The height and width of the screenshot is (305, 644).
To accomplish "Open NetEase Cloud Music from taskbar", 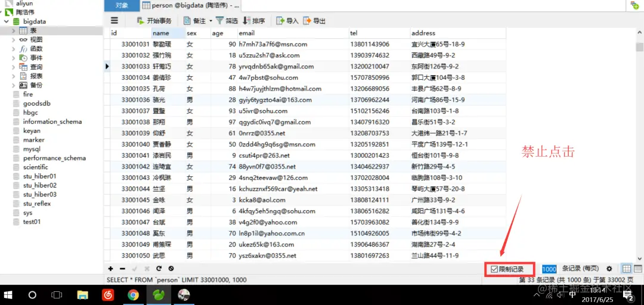I will click(x=107, y=295).
